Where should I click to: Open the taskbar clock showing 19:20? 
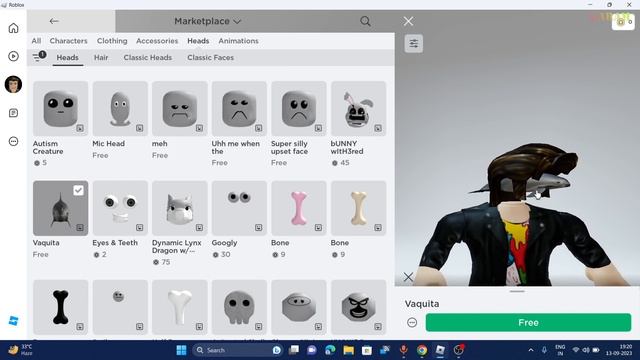619,350
